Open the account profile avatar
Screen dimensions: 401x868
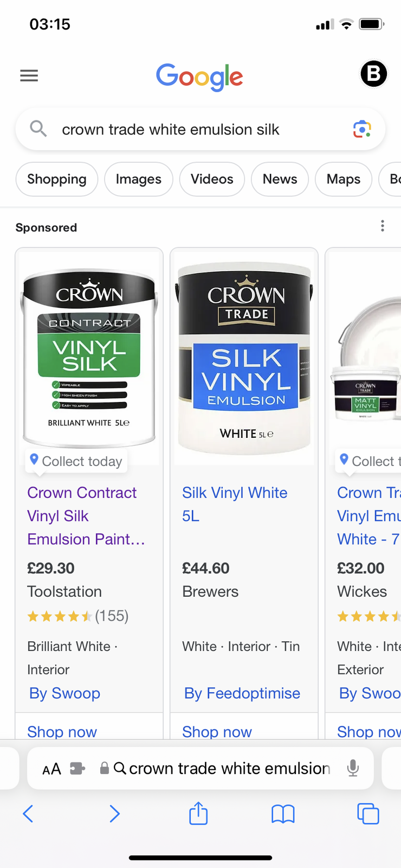click(373, 74)
